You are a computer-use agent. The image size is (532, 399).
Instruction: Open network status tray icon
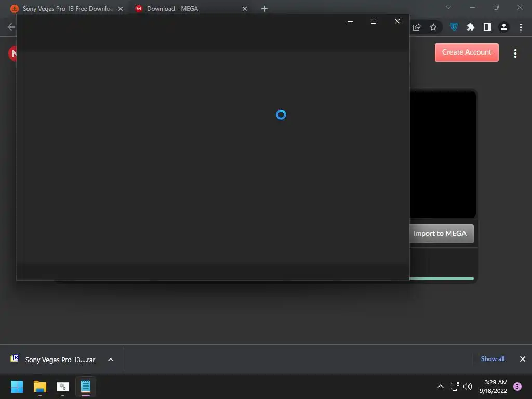455,387
